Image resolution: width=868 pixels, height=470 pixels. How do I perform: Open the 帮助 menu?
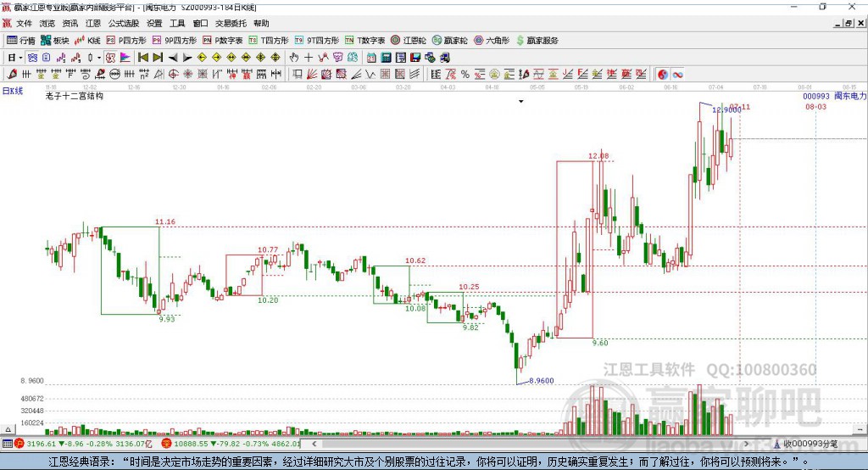tap(261, 23)
